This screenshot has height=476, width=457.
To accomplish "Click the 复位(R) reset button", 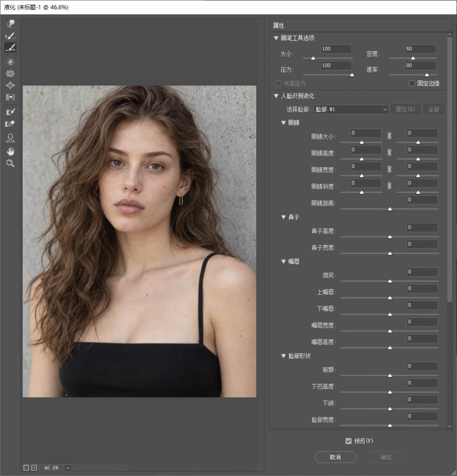I will pos(405,109).
